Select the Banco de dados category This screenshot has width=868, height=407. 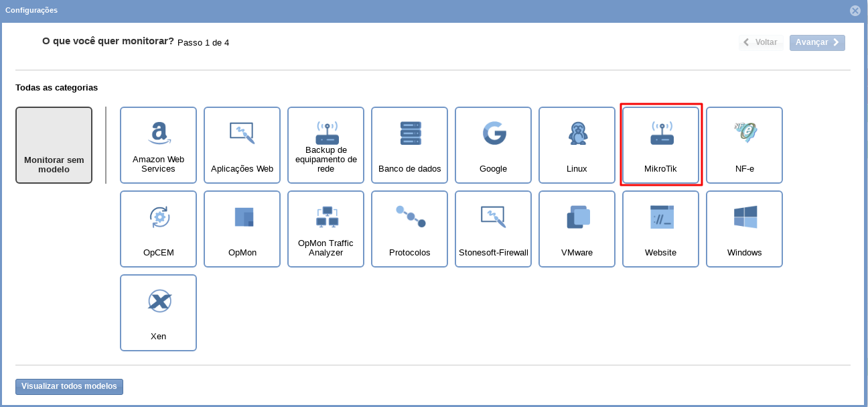coord(409,145)
